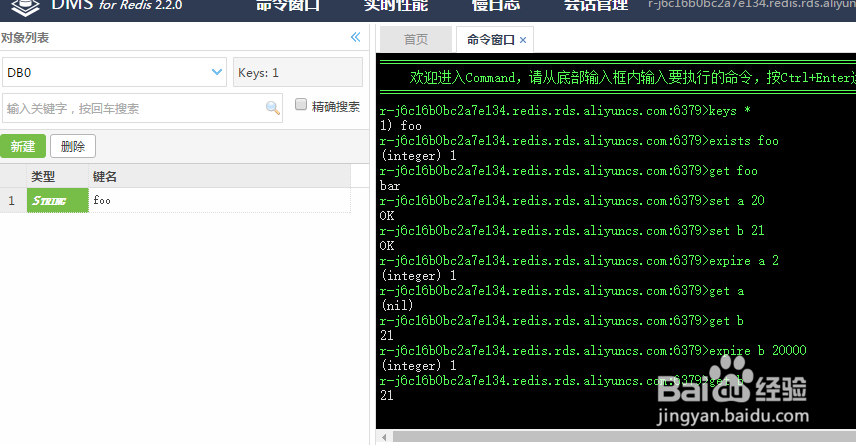Image resolution: width=856 pixels, height=445 pixels.
Task: Click the 删除 button
Action: click(x=73, y=146)
